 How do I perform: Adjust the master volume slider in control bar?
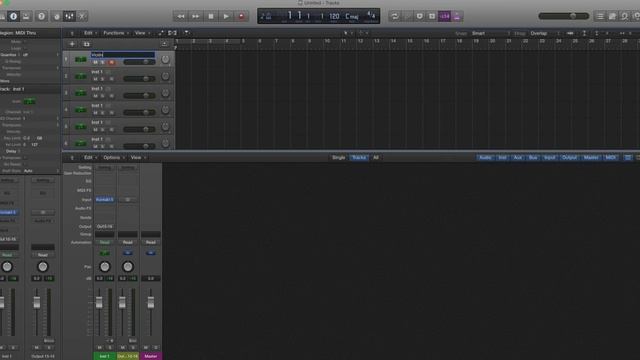pos(564,16)
